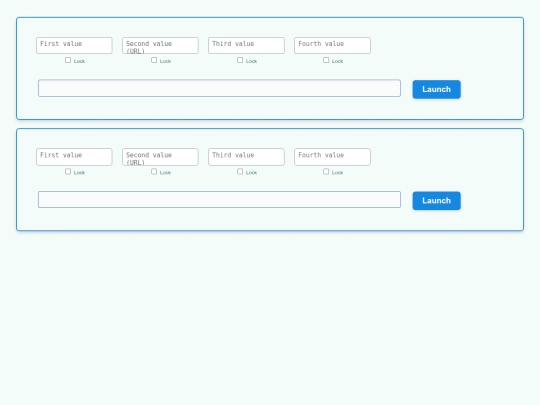The image size is (540, 405).
Task: Click the Fourth value field in top panel
Action: click(332, 45)
